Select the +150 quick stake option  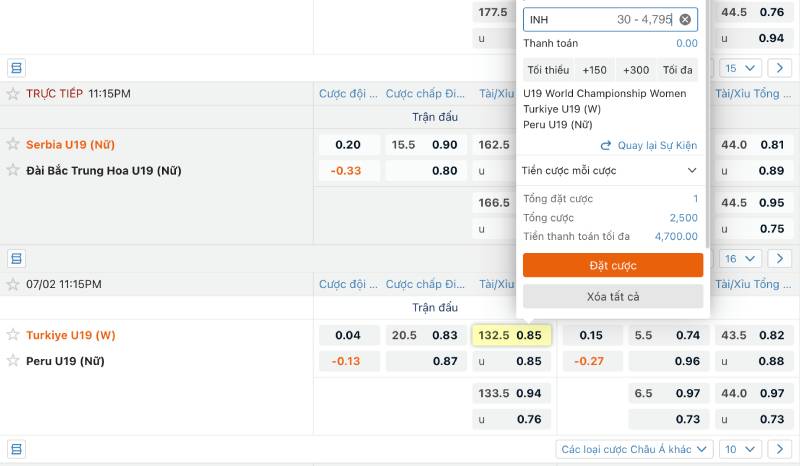tap(594, 70)
